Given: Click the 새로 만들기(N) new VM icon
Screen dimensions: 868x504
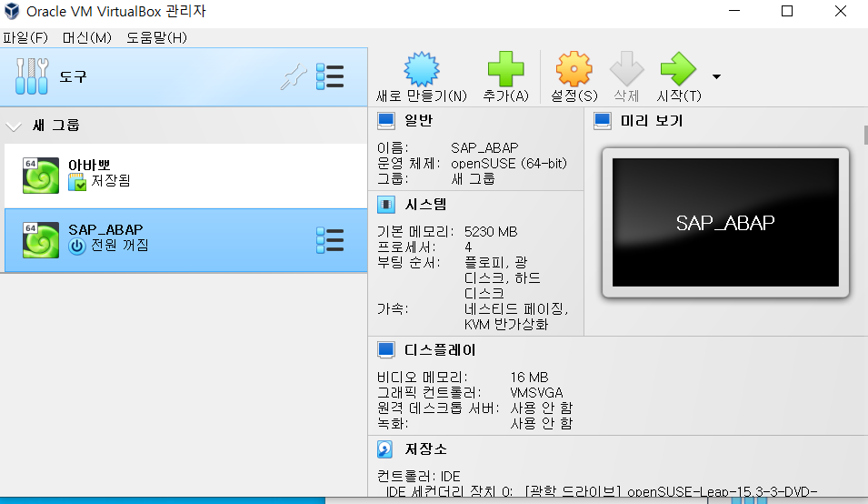Looking at the screenshot, I should click(x=421, y=69).
